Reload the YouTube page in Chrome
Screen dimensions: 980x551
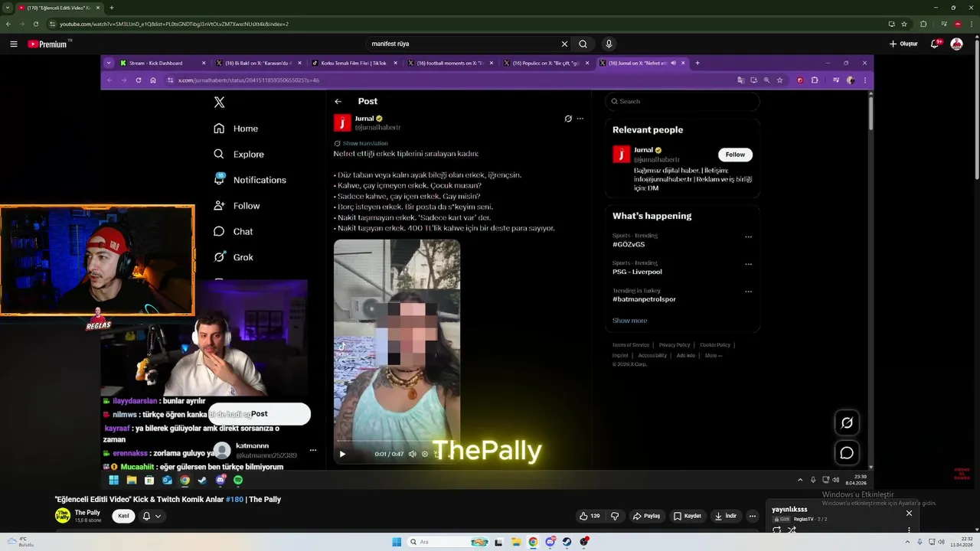(x=35, y=24)
